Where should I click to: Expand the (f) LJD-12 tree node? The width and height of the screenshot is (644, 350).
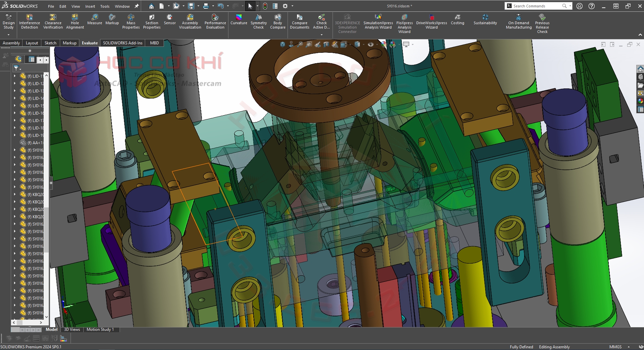pyautogui.click(x=15, y=83)
